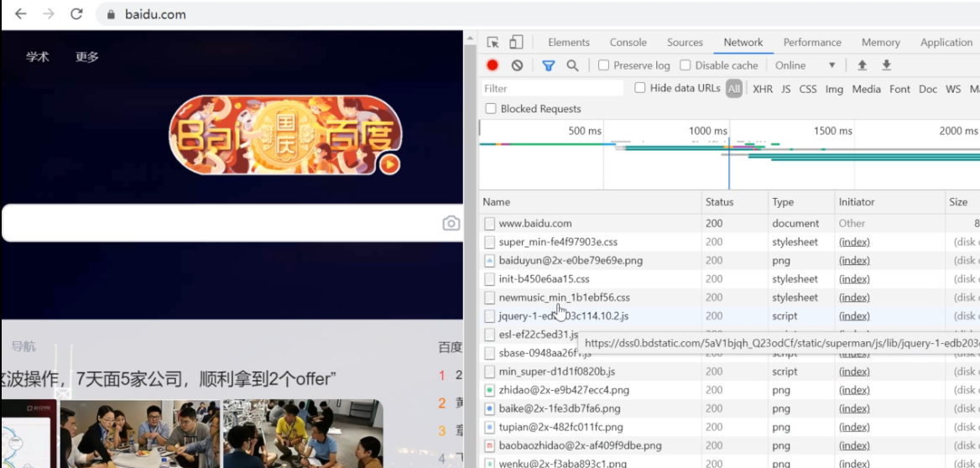Click icon beside baike@2x-1fe3db7fa6.png
This screenshot has width=980, height=468.
tap(489, 408)
